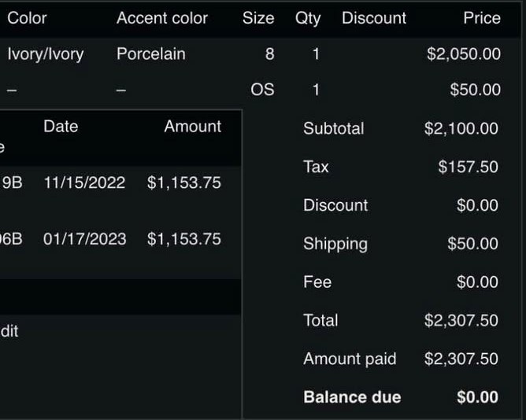Click the Amount column header in payments
Screen dimensions: 526x420
pyautogui.click(x=193, y=127)
